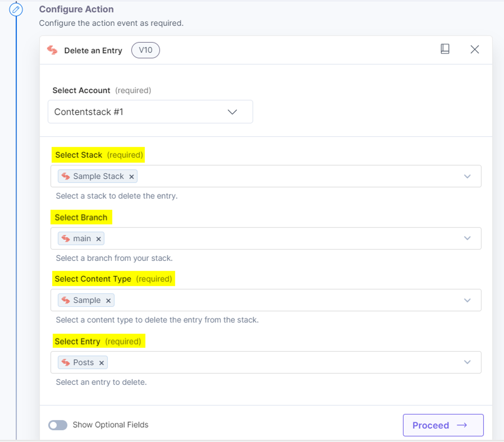The image size is (504, 442).
Task: Click the Show Optional Fields label
Action: [111, 425]
